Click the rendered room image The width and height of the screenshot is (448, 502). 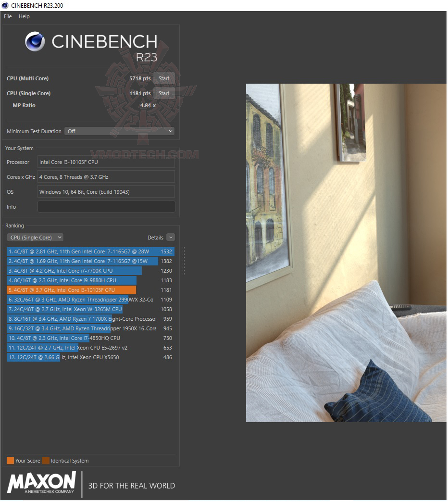point(346,253)
